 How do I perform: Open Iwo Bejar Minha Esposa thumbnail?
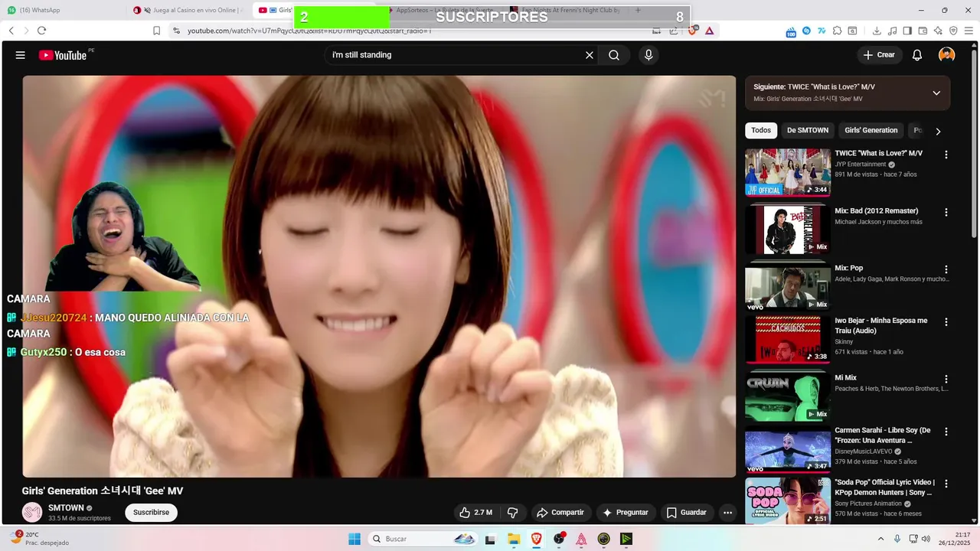pos(788,339)
